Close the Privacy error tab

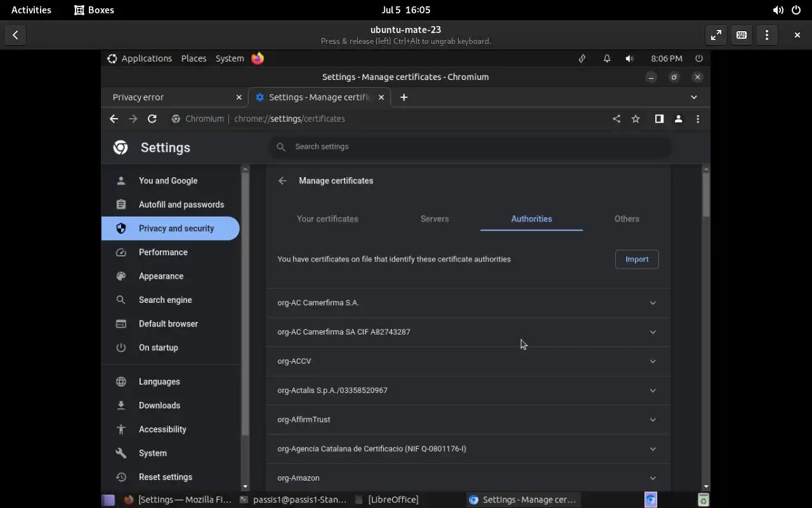tap(239, 97)
